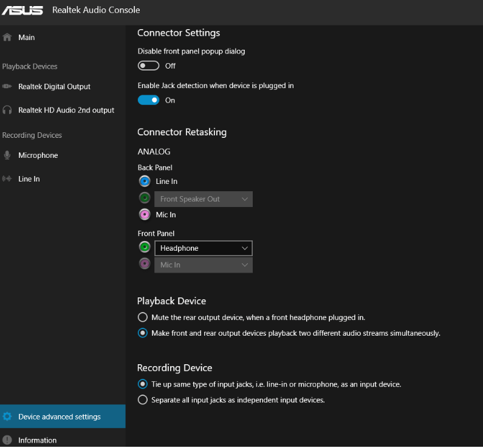Screen dimensions: 483x448
Task: Select Separate all input jacks option
Action: pyautogui.click(x=143, y=399)
